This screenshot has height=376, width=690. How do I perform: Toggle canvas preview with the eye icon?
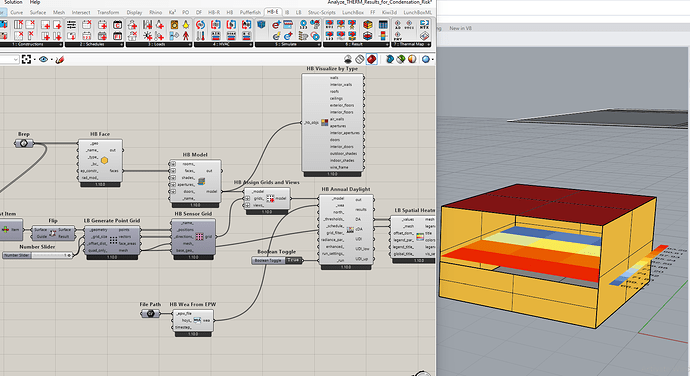click(43, 59)
